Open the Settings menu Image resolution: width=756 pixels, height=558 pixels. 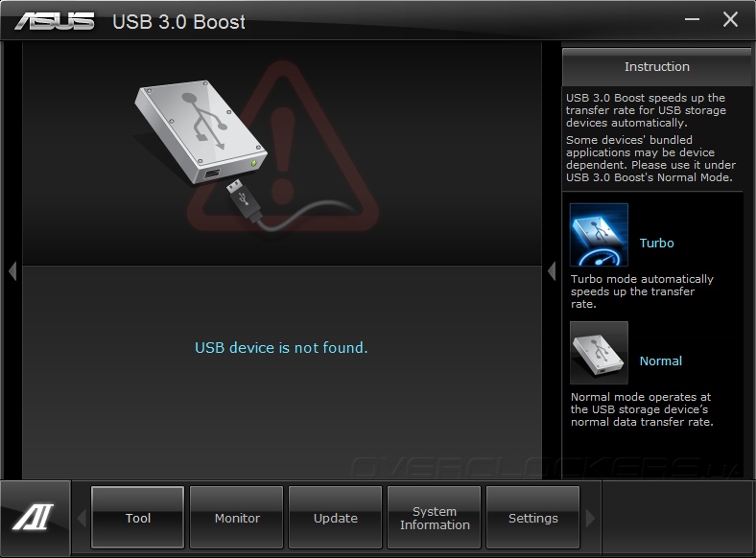pyautogui.click(x=533, y=518)
